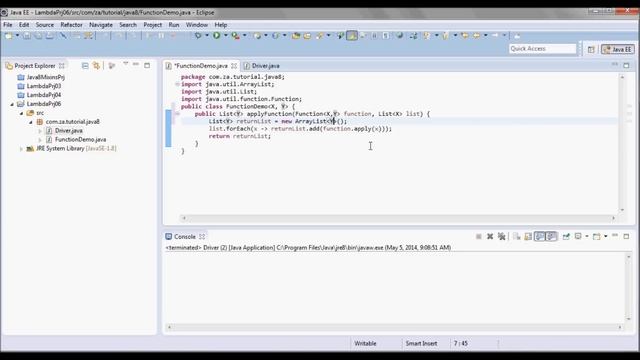640x360 pixels.
Task: Click the Save All toolbar icon
Action: tap(38, 36)
